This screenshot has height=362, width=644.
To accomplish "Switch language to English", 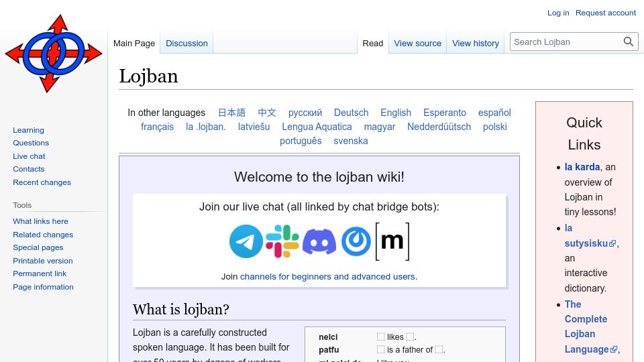I will point(396,113).
